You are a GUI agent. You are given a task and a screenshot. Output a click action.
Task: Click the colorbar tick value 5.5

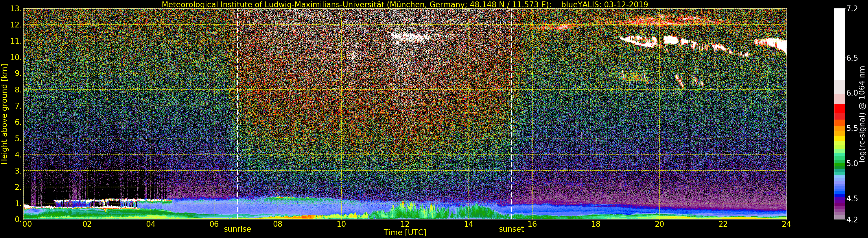[852, 128]
